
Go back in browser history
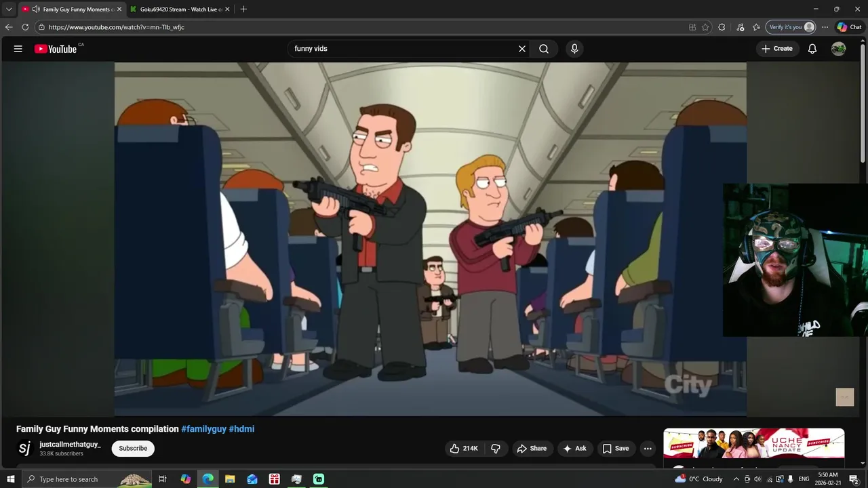(9, 27)
